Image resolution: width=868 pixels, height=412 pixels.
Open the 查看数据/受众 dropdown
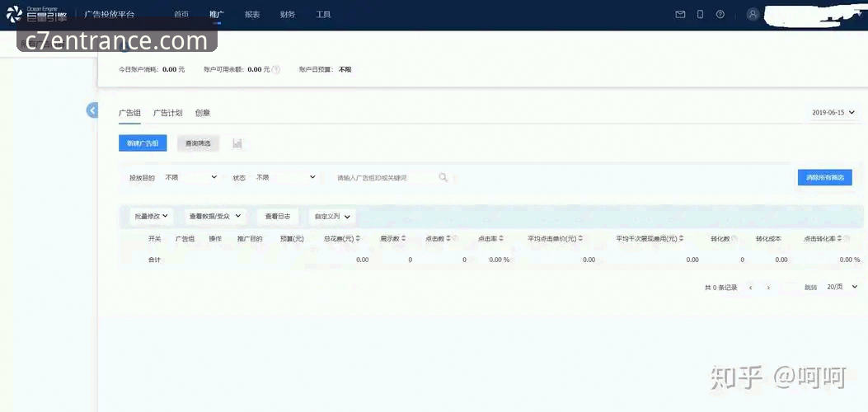click(215, 216)
